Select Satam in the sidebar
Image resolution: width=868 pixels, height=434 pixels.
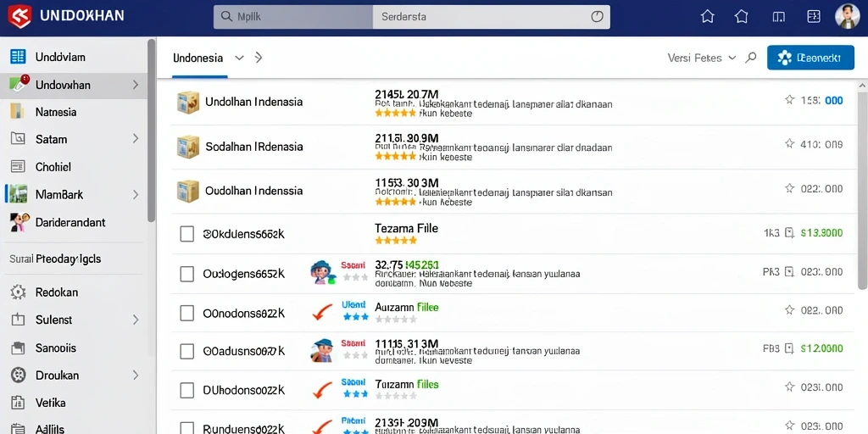click(74, 139)
